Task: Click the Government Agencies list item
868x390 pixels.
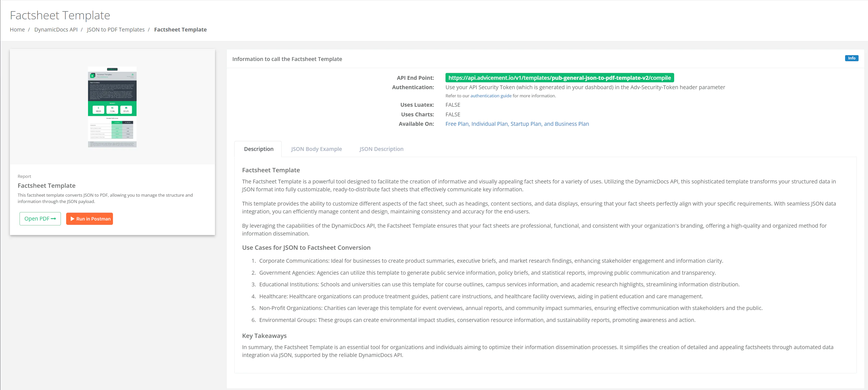Action: coord(487,273)
